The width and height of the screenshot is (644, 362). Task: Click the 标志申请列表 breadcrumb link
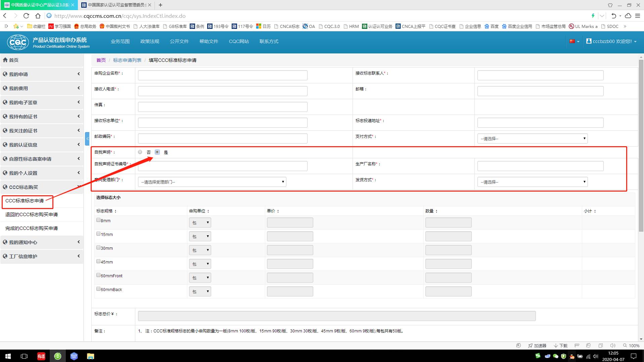(x=127, y=60)
